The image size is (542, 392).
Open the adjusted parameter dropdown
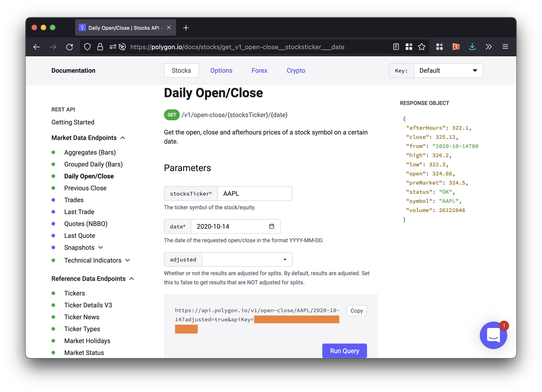(x=247, y=259)
